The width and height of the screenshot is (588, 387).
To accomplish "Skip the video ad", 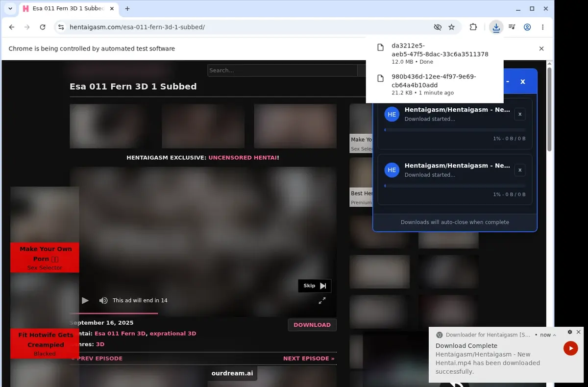I will pos(315,286).
